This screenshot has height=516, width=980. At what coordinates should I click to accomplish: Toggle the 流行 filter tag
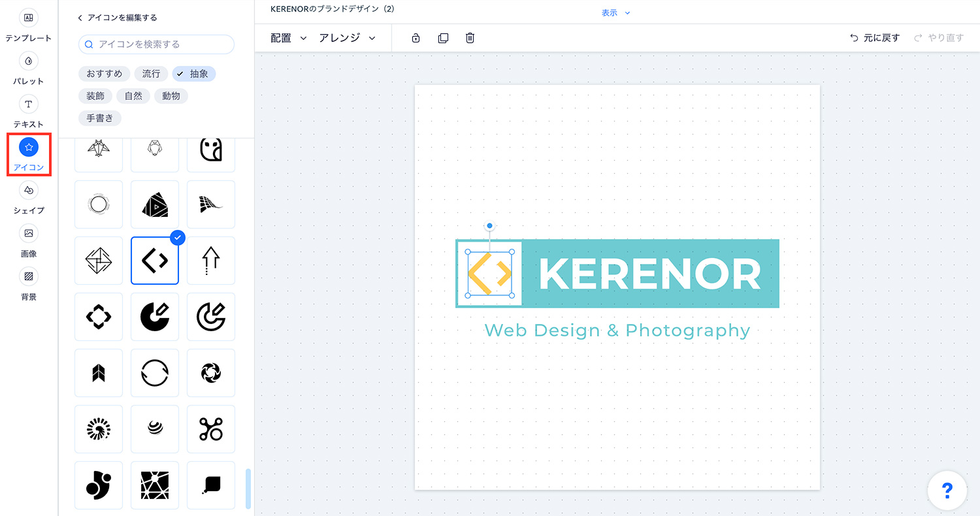pyautogui.click(x=152, y=74)
